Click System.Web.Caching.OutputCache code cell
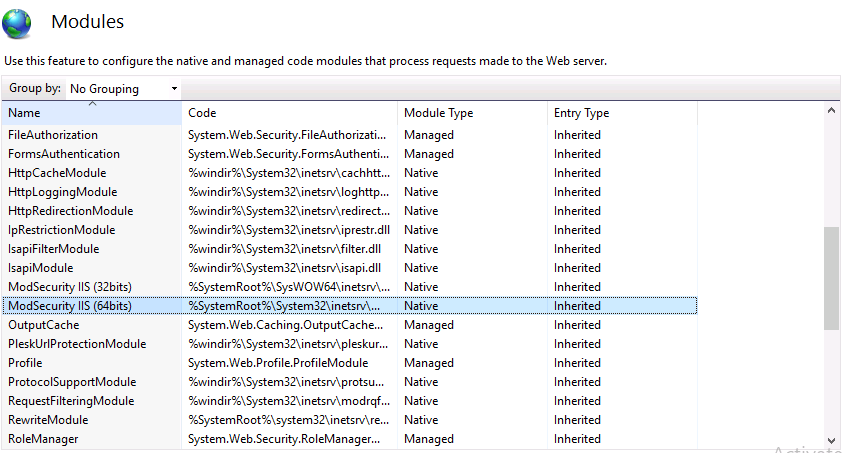Viewport: 845px width, 453px height. point(286,325)
